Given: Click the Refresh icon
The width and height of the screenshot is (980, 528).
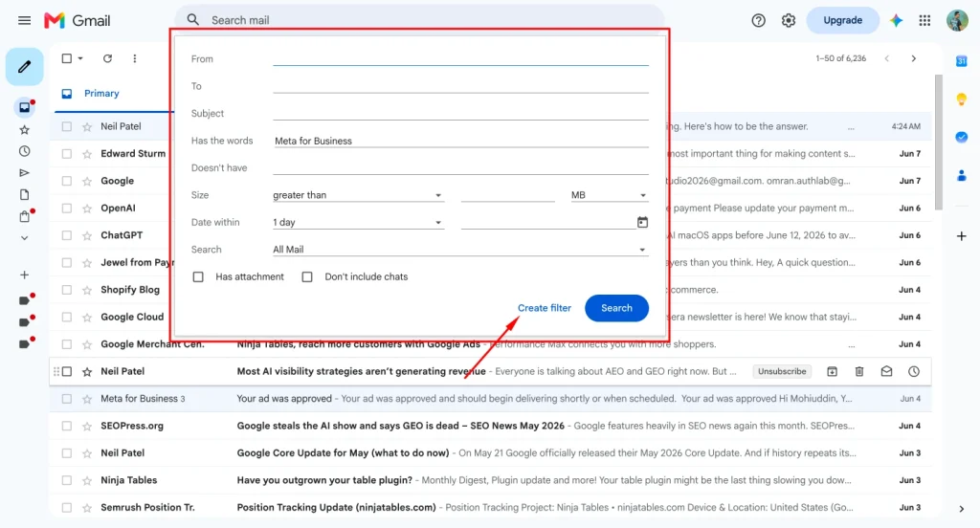Looking at the screenshot, I should pos(107,58).
